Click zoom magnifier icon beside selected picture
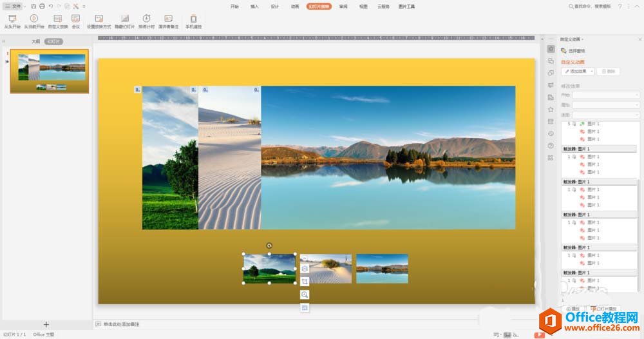 [305, 295]
